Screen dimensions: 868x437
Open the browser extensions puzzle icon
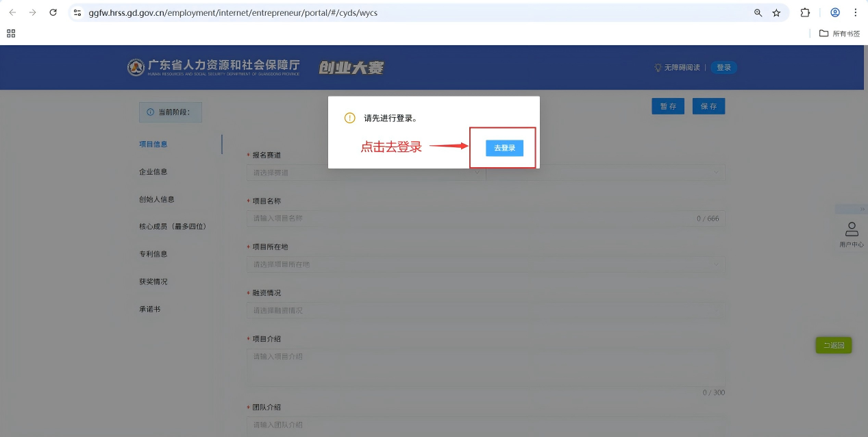(x=805, y=12)
